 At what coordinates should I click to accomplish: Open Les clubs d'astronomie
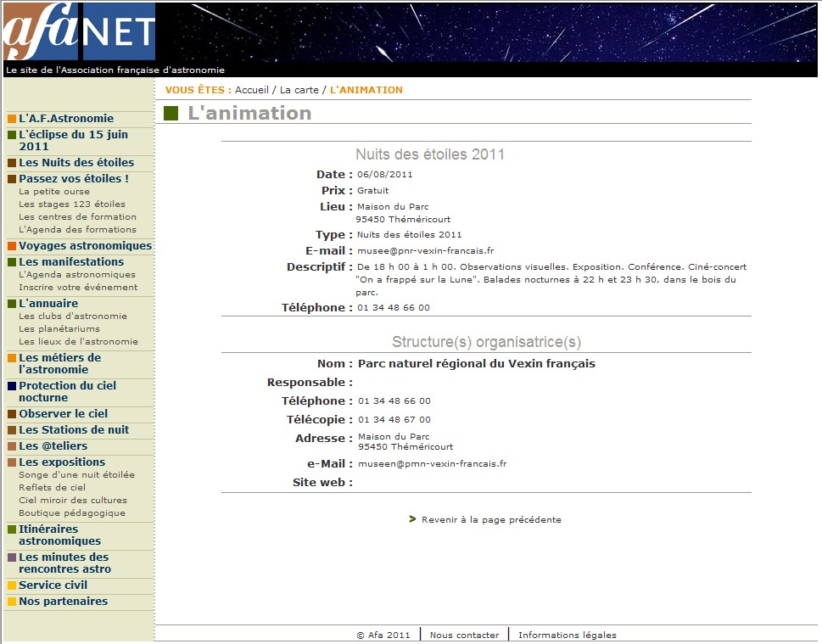(x=73, y=316)
